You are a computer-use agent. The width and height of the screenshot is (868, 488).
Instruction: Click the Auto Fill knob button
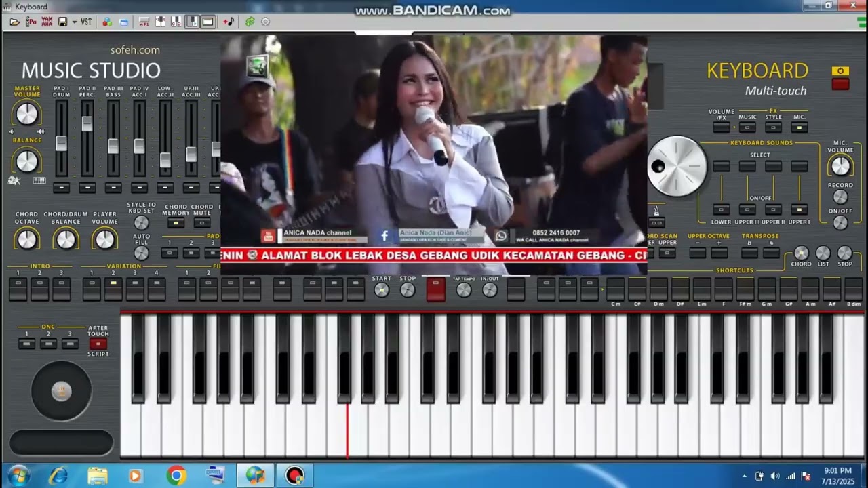click(141, 253)
